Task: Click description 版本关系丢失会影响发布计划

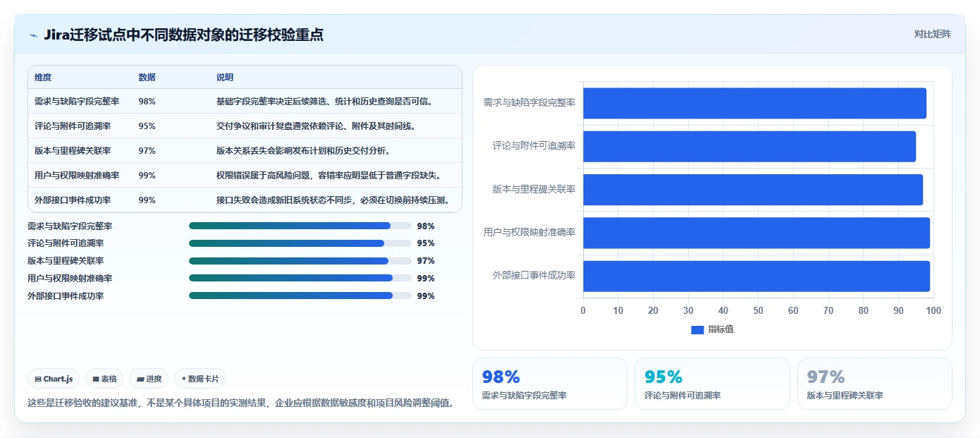Action: (x=303, y=151)
